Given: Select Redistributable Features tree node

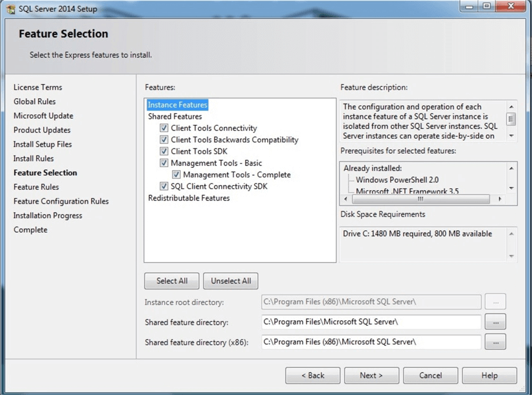Looking at the screenshot, I should pyautogui.click(x=189, y=198).
